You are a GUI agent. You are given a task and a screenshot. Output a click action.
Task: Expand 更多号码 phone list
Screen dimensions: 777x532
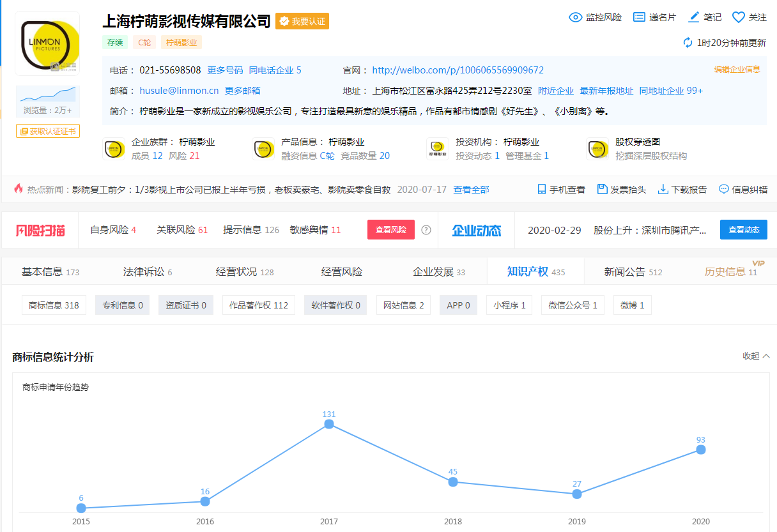[225, 70]
